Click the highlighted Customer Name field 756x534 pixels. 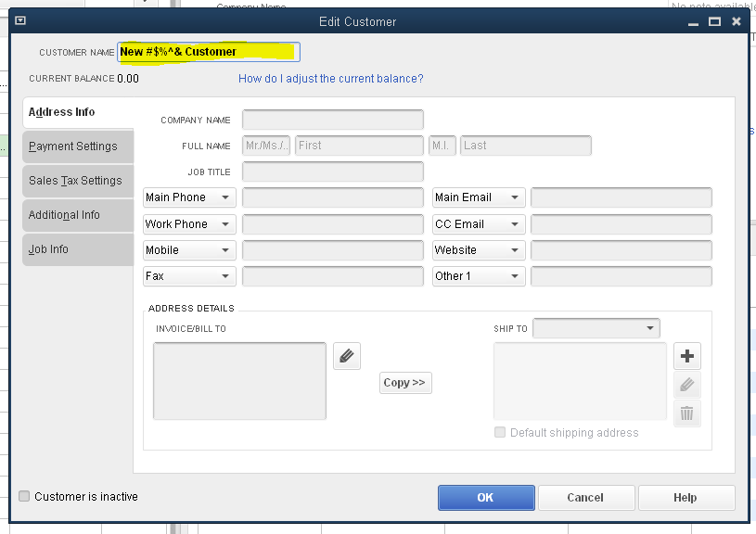(x=209, y=52)
